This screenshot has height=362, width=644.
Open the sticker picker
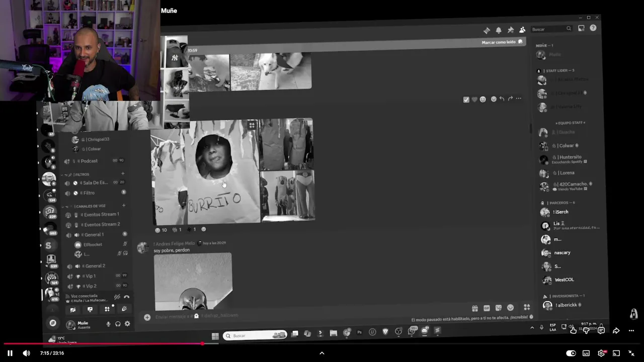499,308
